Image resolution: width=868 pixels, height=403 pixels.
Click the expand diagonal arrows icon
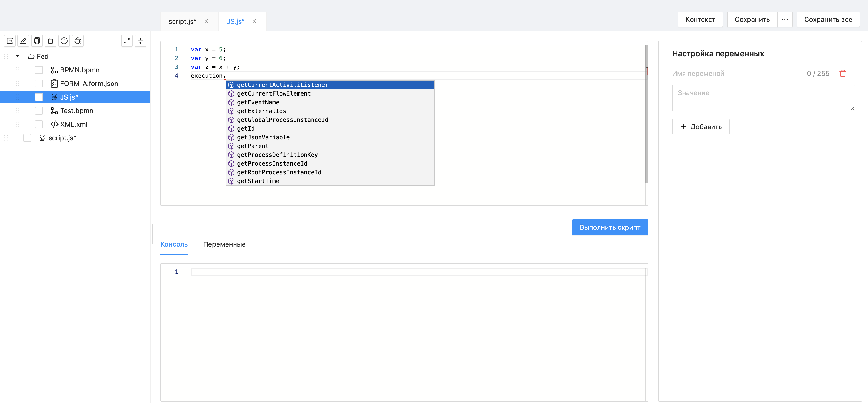click(127, 41)
